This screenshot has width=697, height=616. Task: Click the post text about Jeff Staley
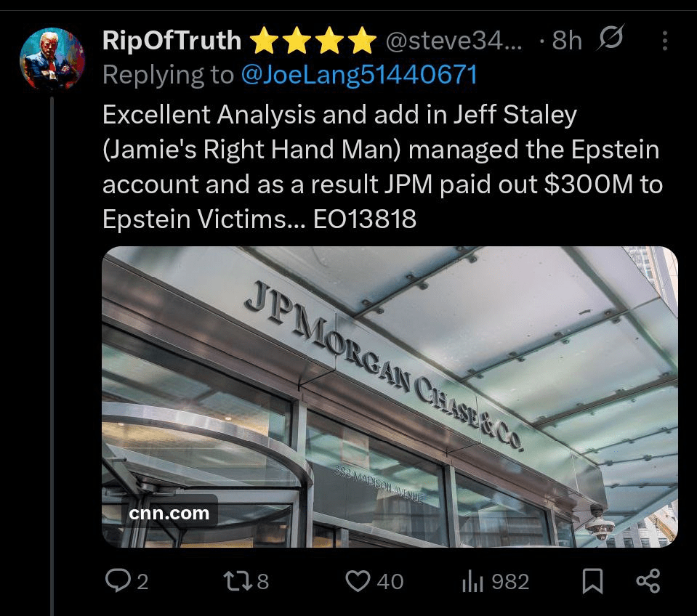tap(382, 166)
